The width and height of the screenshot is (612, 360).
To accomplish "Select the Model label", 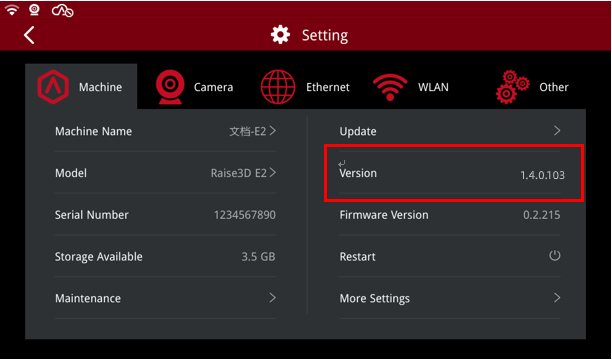I will tap(71, 173).
